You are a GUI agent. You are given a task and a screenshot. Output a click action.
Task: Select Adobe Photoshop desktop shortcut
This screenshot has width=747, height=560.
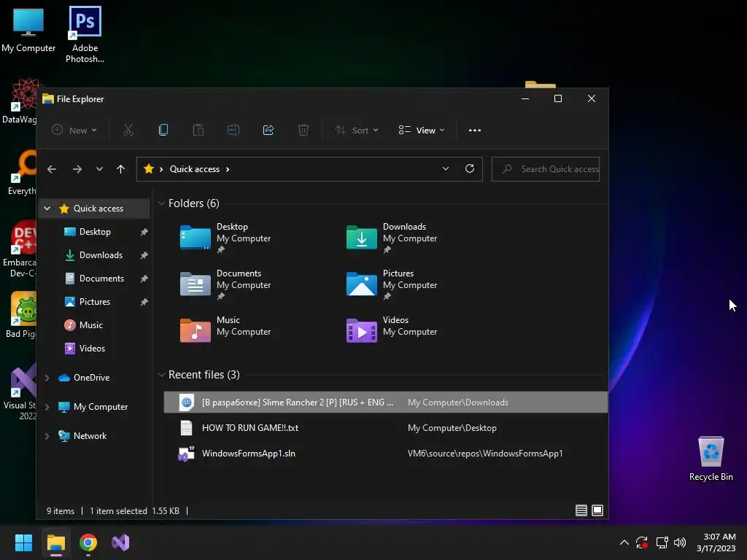85,34
